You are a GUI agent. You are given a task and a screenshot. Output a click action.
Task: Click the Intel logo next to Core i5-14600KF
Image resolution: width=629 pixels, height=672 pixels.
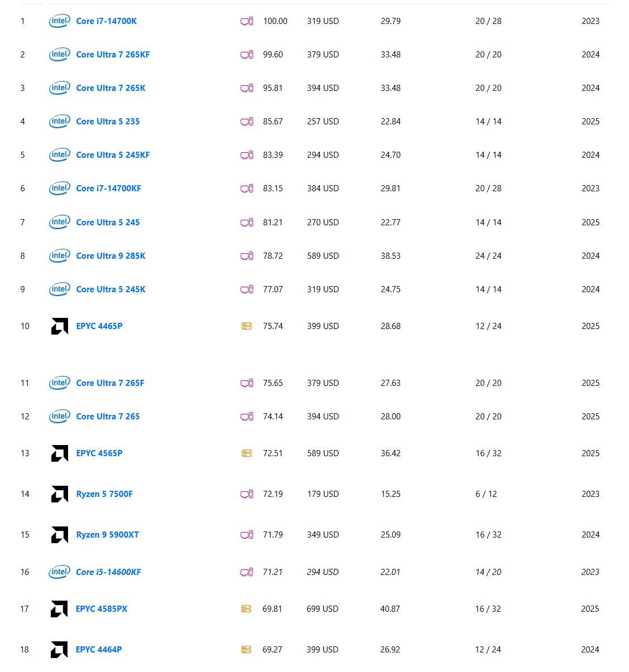pyautogui.click(x=59, y=572)
